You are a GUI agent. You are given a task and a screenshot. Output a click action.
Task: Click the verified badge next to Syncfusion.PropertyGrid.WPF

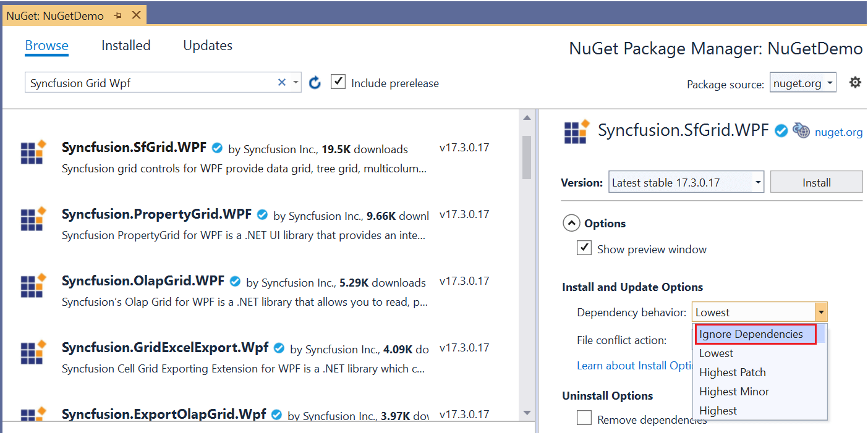[x=262, y=214]
